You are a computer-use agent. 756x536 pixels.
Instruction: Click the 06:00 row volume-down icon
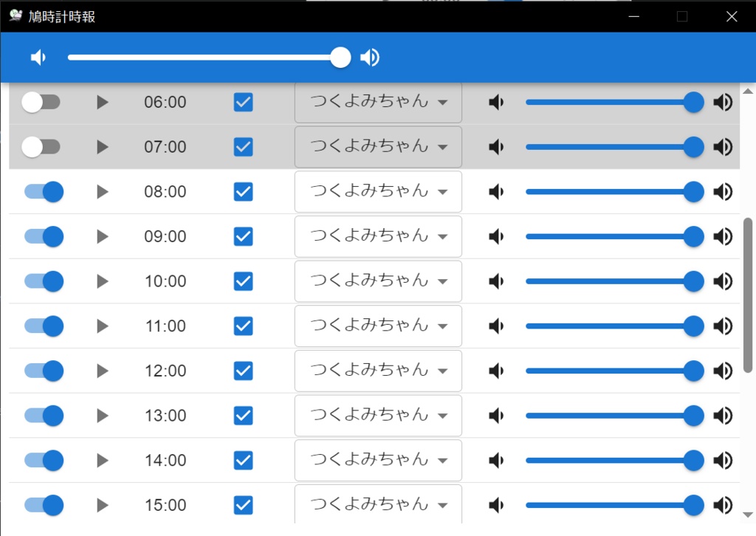[495, 102]
